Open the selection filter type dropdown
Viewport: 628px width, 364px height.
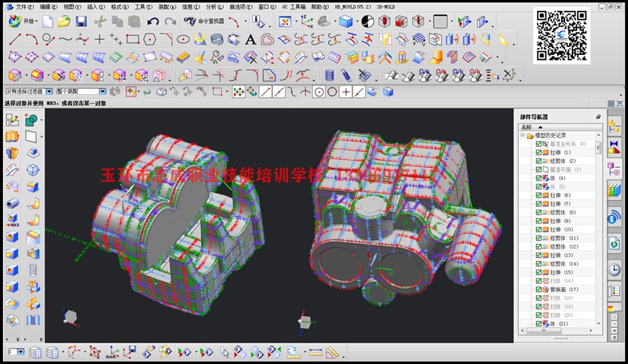point(49,92)
